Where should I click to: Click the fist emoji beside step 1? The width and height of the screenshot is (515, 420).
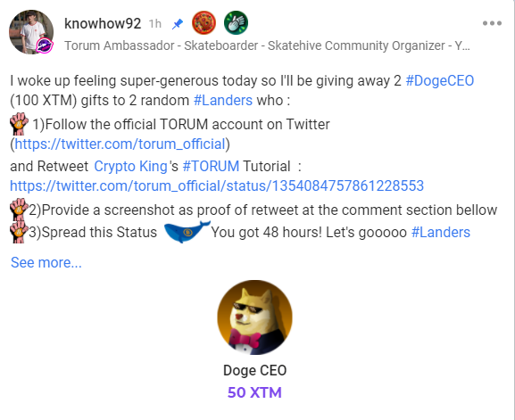point(19,124)
